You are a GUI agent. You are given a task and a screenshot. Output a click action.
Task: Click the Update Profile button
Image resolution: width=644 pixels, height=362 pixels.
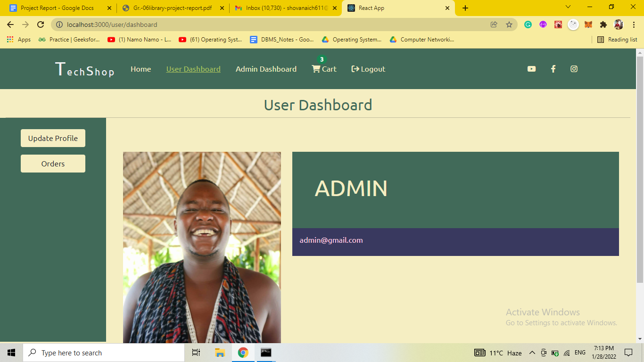53,138
